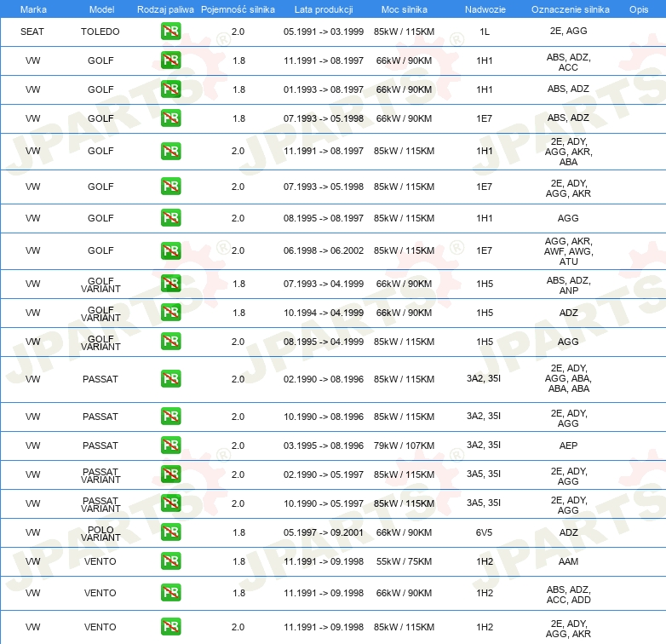Click date range 07.1993 -> 04.1999
Screen dimensions: 666x644
[324, 284]
